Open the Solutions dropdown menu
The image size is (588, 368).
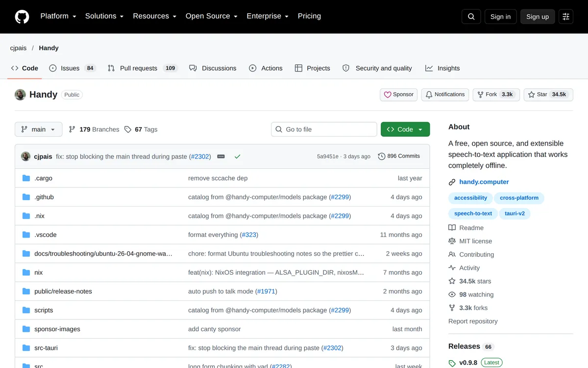tap(104, 16)
